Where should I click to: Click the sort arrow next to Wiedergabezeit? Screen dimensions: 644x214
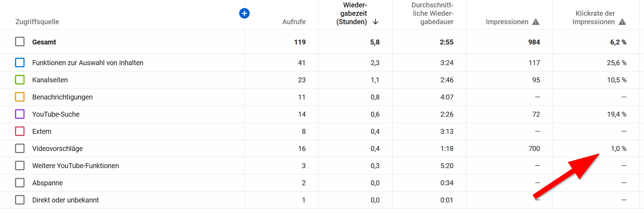point(375,22)
